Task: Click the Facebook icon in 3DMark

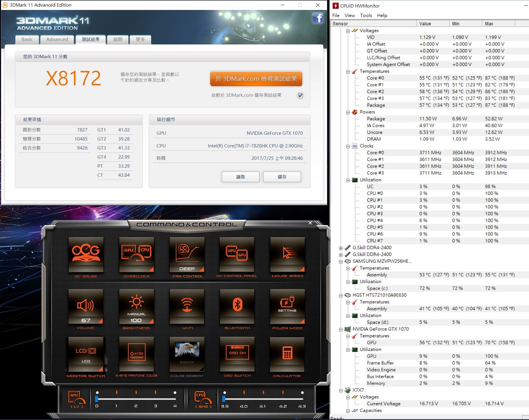Action: (x=318, y=18)
